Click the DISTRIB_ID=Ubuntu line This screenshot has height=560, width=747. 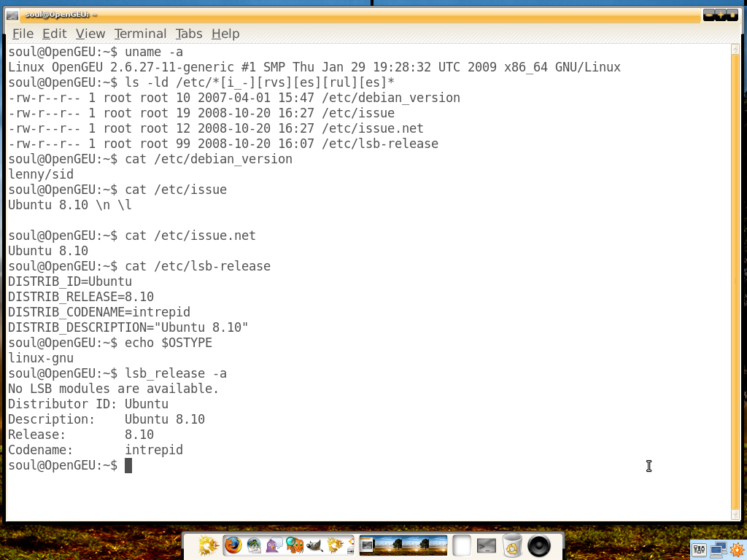click(x=70, y=281)
